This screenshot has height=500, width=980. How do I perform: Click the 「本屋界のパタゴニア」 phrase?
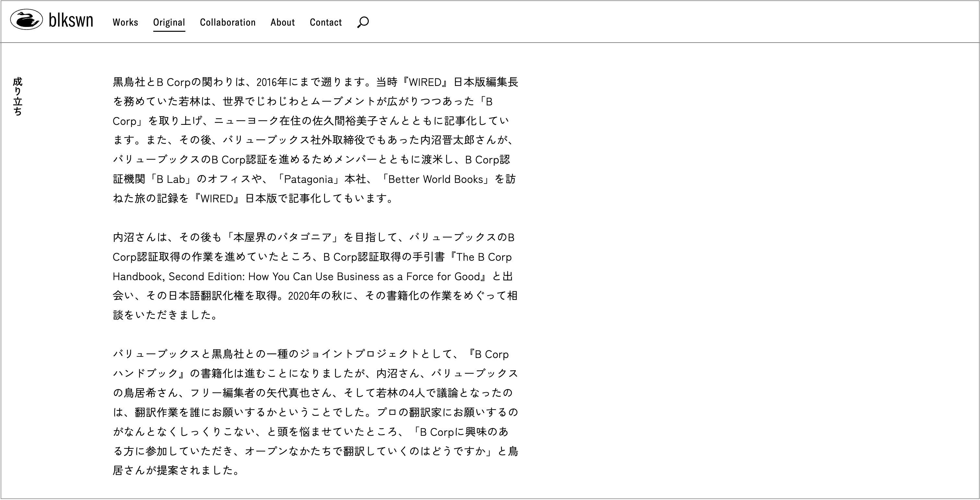[282, 238]
